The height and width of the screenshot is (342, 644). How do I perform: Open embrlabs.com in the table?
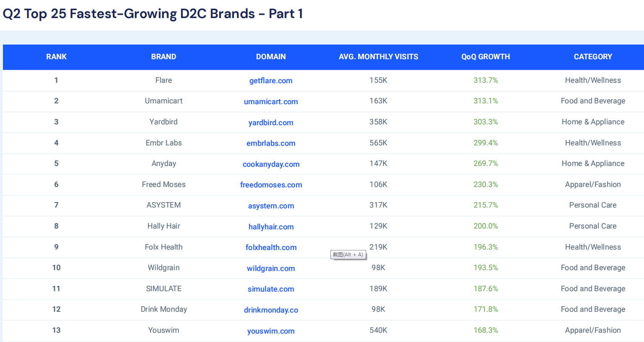pos(271,143)
